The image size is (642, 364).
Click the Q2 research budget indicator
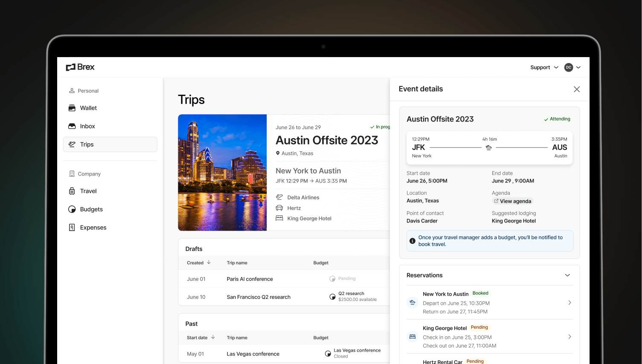coord(332,297)
